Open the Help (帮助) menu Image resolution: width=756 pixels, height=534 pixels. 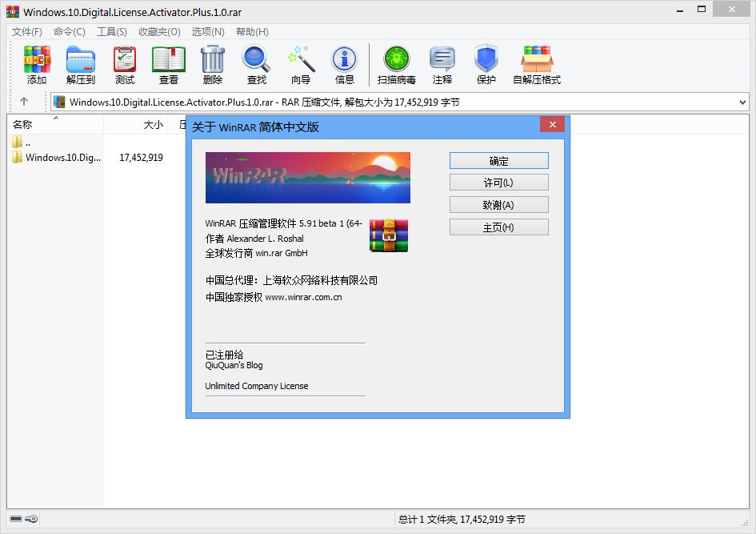point(252,32)
